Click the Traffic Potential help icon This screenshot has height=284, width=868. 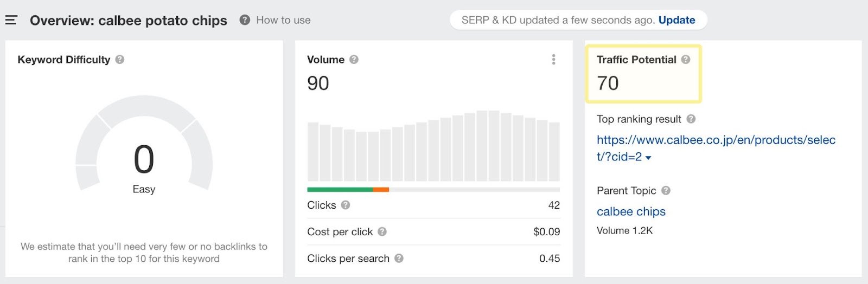pos(686,60)
